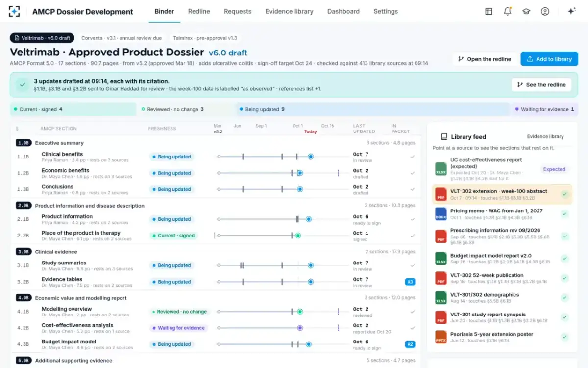Viewport: 588px width, 368px height.
Task: Click 'See the redline' in the banner
Action: (541, 85)
